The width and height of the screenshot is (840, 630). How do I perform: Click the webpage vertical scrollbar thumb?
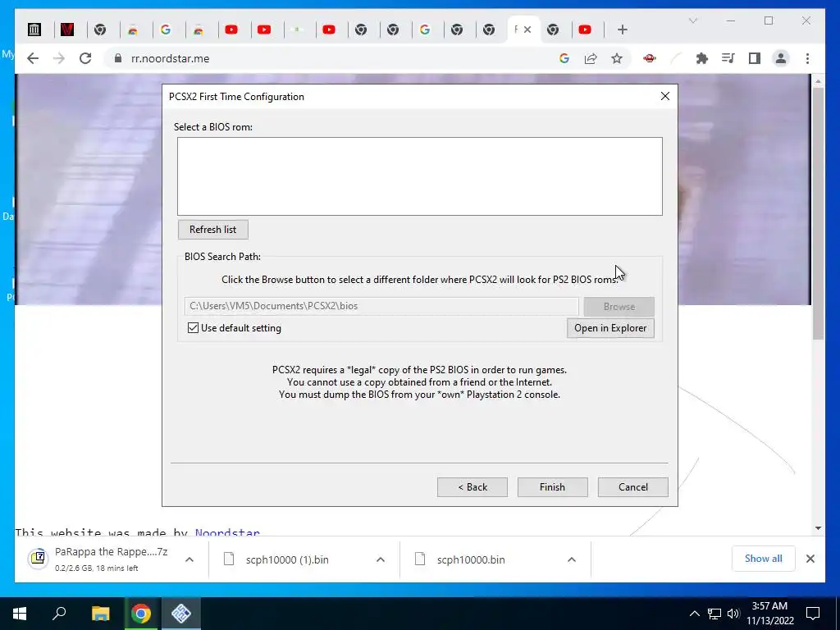pos(818,213)
